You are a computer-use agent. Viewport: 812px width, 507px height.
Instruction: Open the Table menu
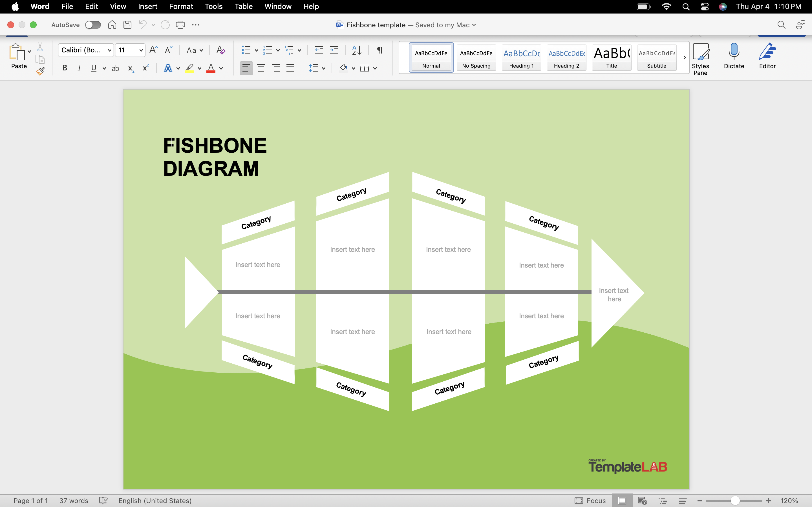[243, 6]
